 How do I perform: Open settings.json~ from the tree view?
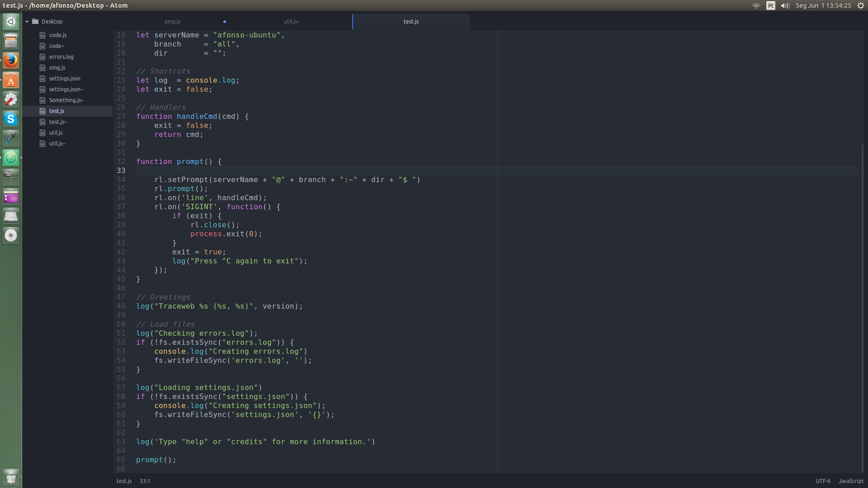[x=66, y=89]
